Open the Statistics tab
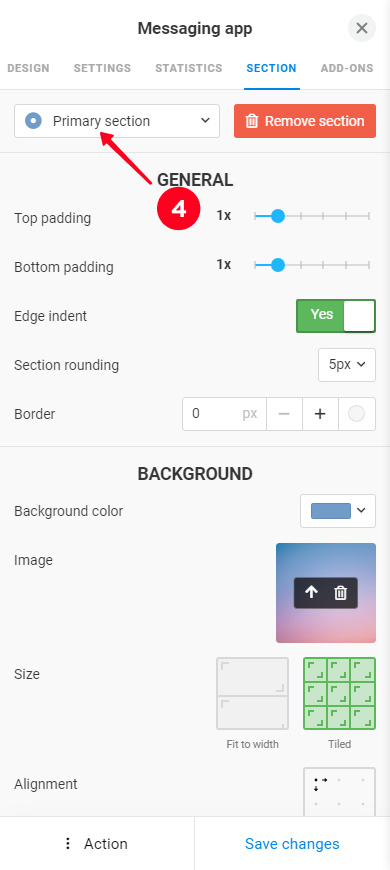 [189, 68]
